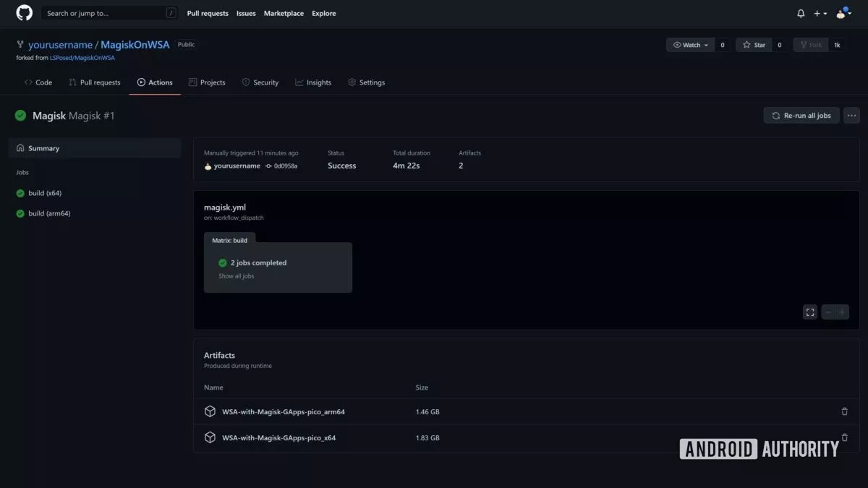Delete the pico_arm64 artifact

pyautogui.click(x=844, y=412)
